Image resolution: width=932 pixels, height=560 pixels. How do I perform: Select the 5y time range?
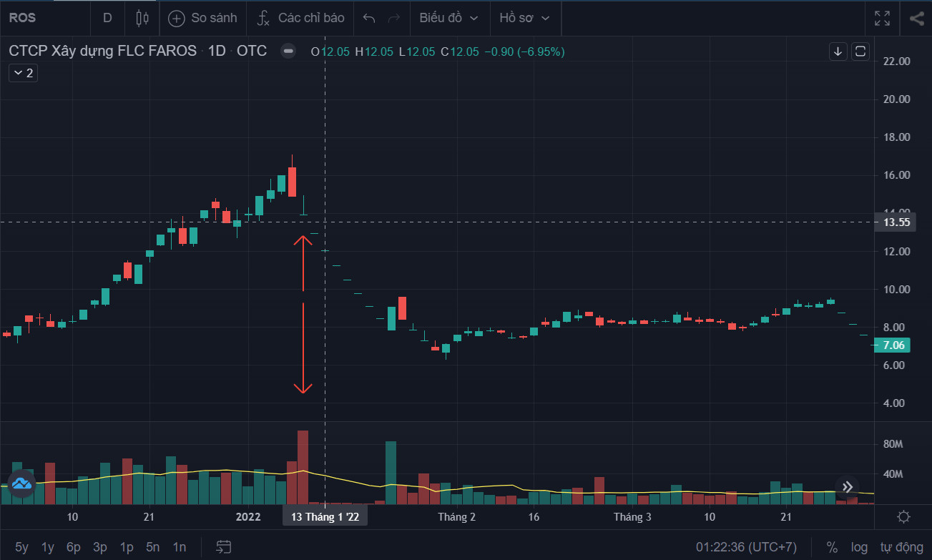click(x=21, y=547)
